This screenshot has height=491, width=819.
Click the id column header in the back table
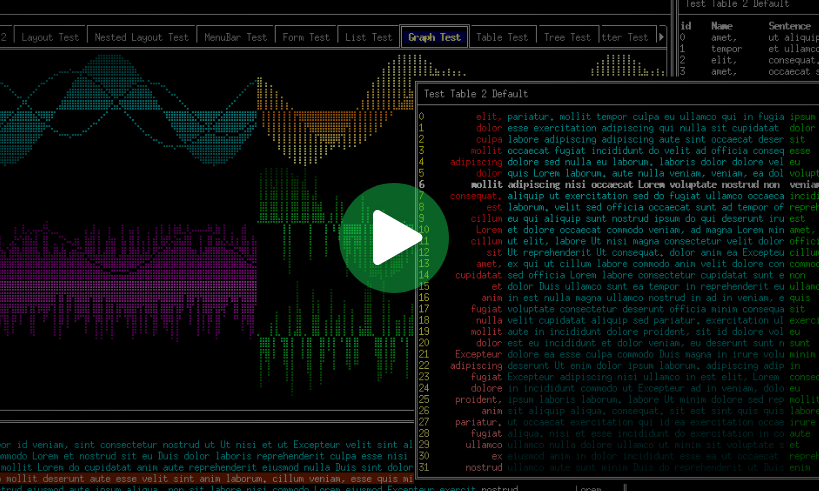[686, 26]
